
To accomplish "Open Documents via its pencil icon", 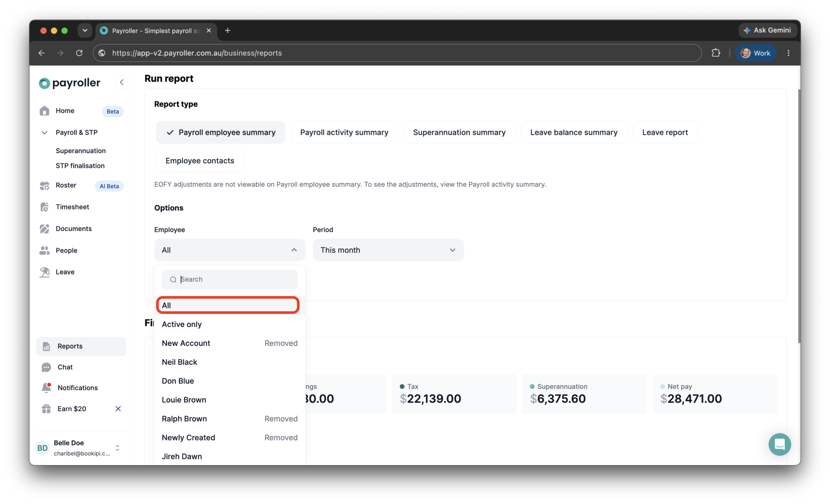I will pos(44,229).
